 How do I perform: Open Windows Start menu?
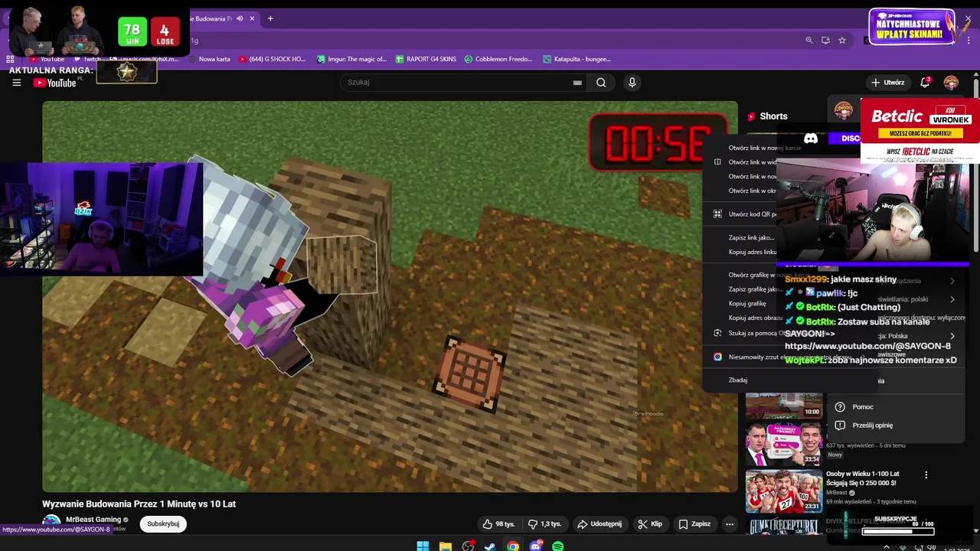coord(423,546)
